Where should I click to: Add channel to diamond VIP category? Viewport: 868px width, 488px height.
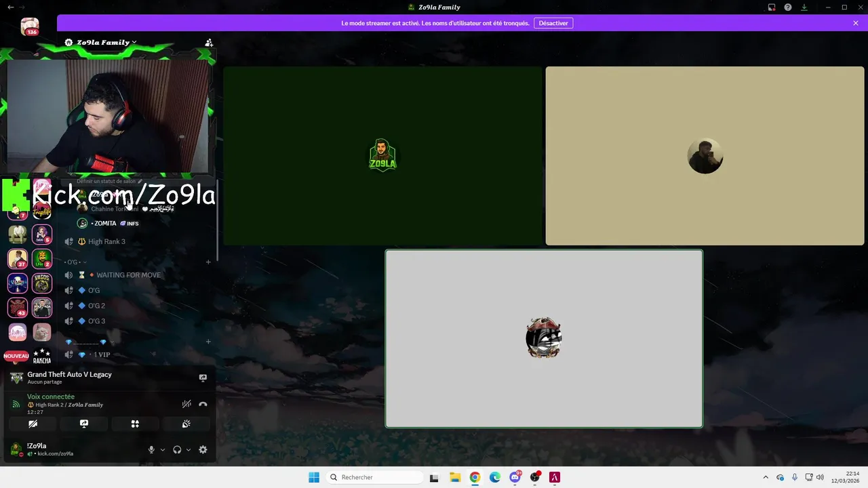(x=208, y=342)
